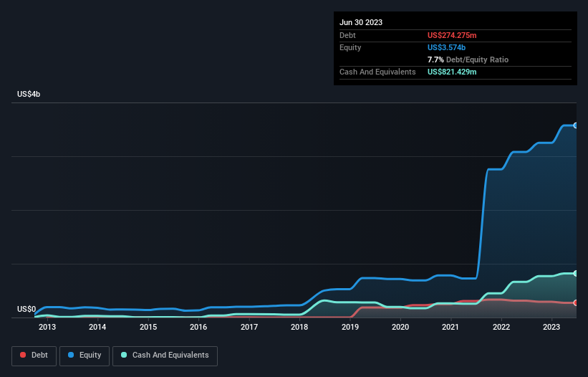The height and width of the screenshot is (377, 588).
Task: Click the 2022 x-axis label
Action: click(x=501, y=327)
